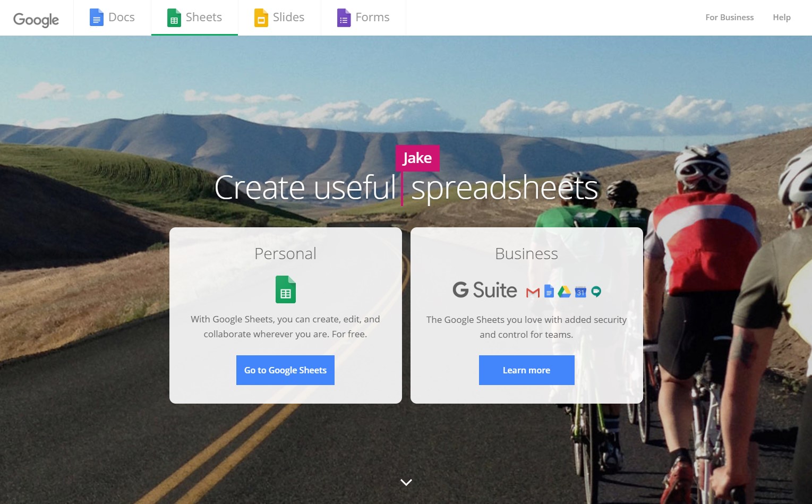The width and height of the screenshot is (812, 504).
Task: Click the Go to Google Sheets button
Action: pos(285,370)
